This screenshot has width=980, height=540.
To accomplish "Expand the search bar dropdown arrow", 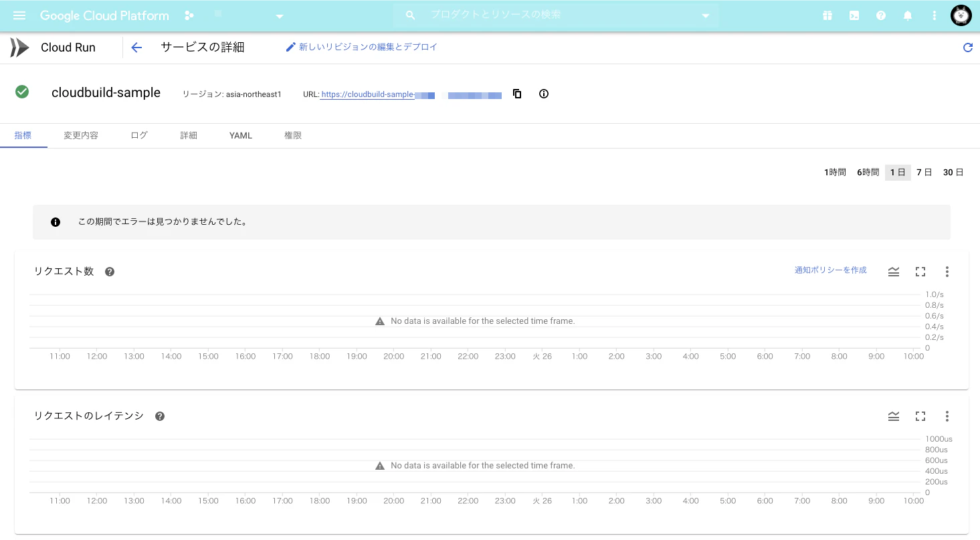I will coord(705,16).
